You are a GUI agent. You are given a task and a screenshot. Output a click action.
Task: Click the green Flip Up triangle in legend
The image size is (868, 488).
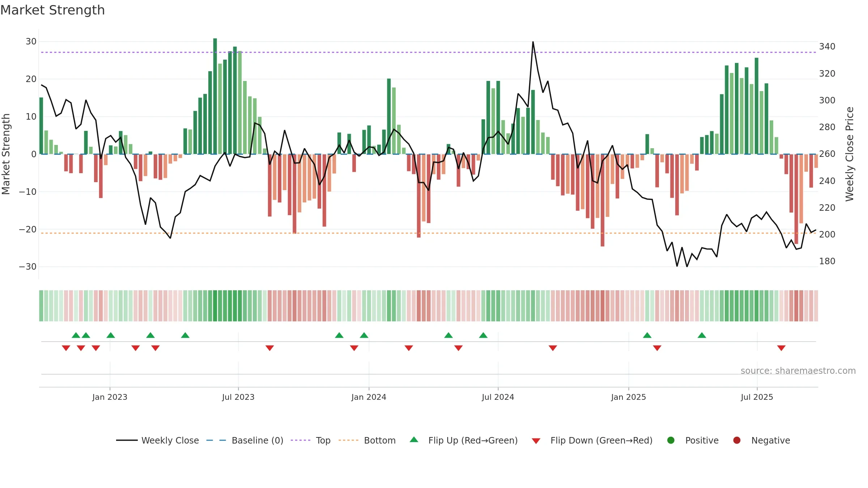tap(414, 440)
